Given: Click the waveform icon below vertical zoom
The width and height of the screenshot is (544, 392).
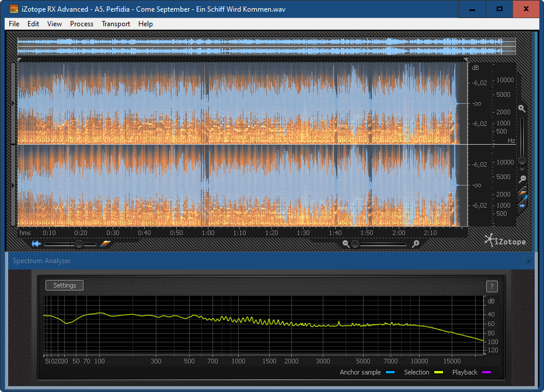Looking at the screenshot, I should click(522, 205).
